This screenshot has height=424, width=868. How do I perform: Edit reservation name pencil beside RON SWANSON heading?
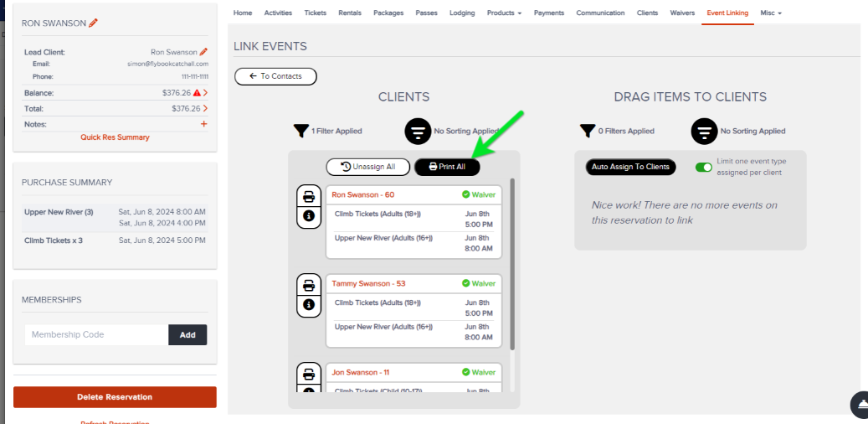pos(94,23)
